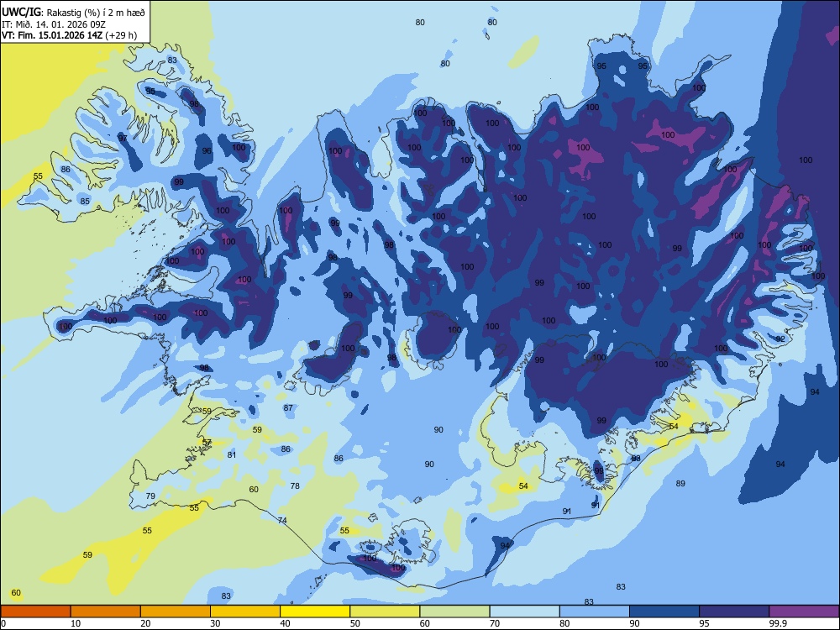The height and width of the screenshot is (630, 840).
Task: Click the '89' value off the southeast coast
Action: (x=680, y=483)
